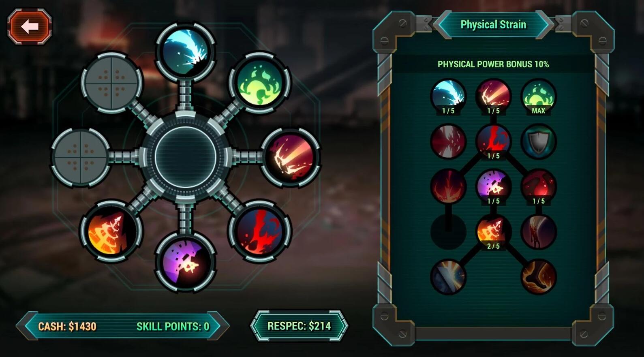Click the empty upper-left locked wheel slot

111,82
